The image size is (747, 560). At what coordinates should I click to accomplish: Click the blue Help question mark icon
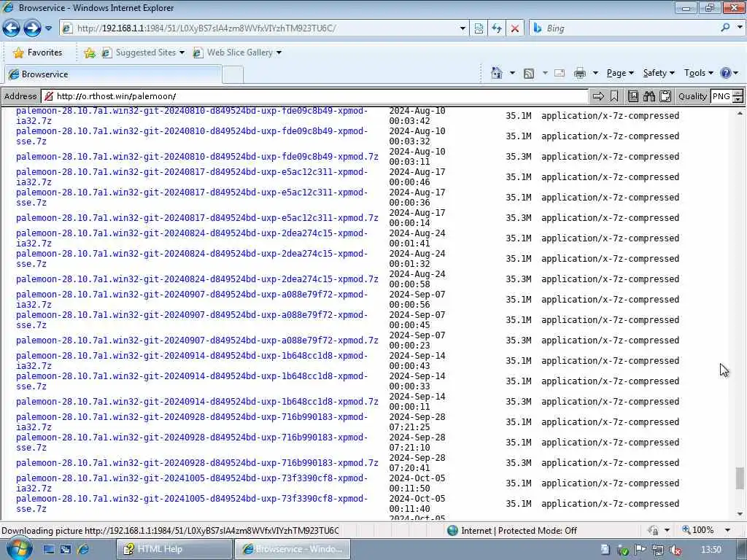tap(726, 73)
